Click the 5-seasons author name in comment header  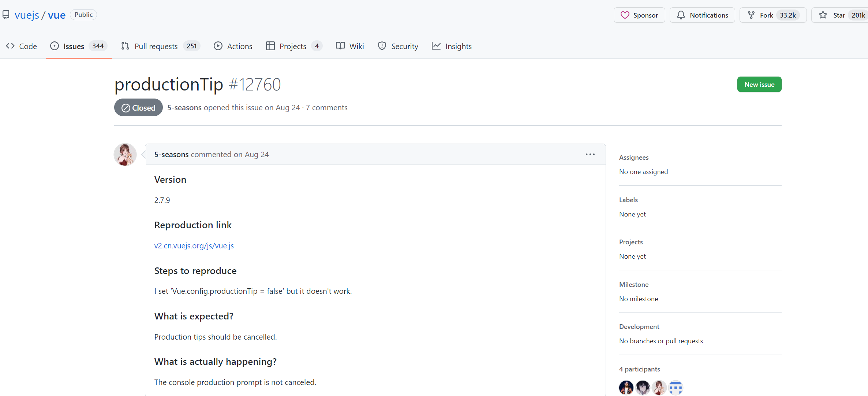pyautogui.click(x=171, y=155)
